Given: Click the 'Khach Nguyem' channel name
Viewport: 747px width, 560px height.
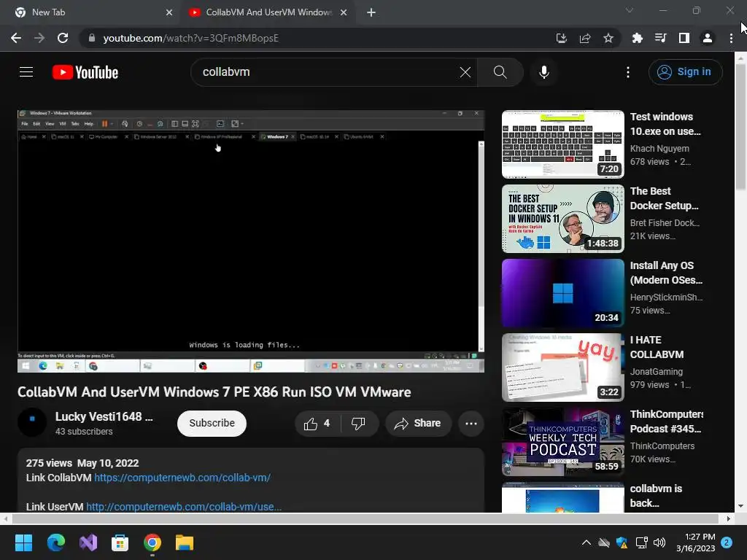Looking at the screenshot, I should 659,149.
